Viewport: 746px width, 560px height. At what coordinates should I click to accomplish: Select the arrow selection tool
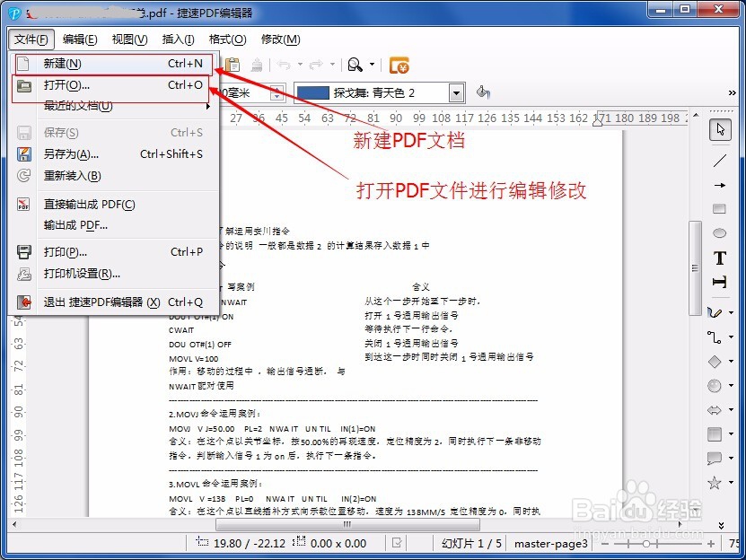point(720,129)
